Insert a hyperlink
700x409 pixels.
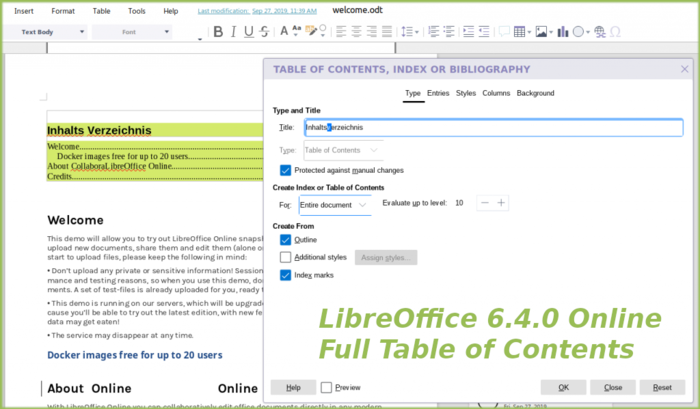600,32
